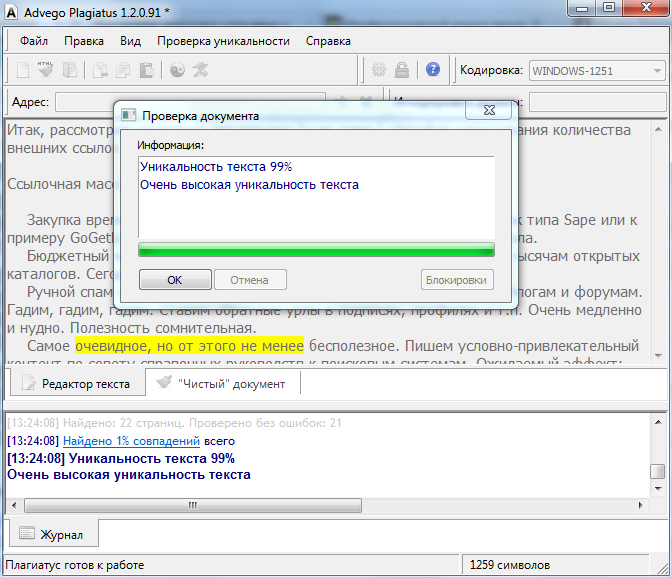Viewport: 672px width, 578px height.
Task: Click the text editor scrollbar up arrow
Action: click(x=658, y=129)
